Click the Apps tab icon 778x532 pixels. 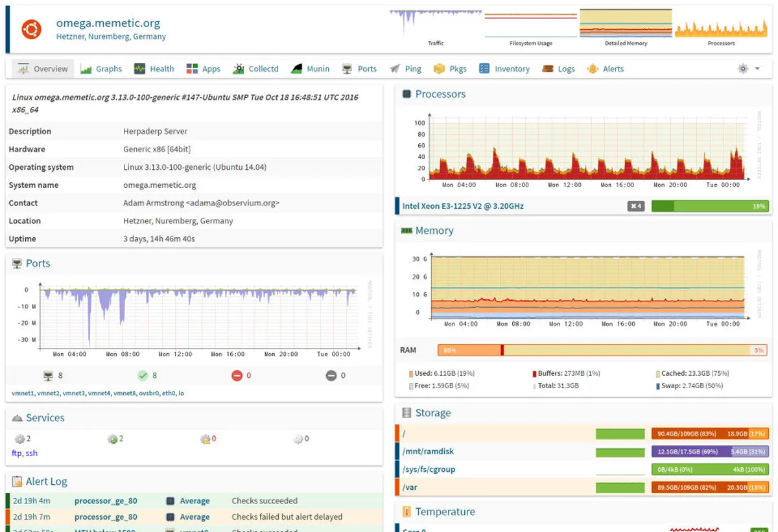pyautogui.click(x=192, y=69)
